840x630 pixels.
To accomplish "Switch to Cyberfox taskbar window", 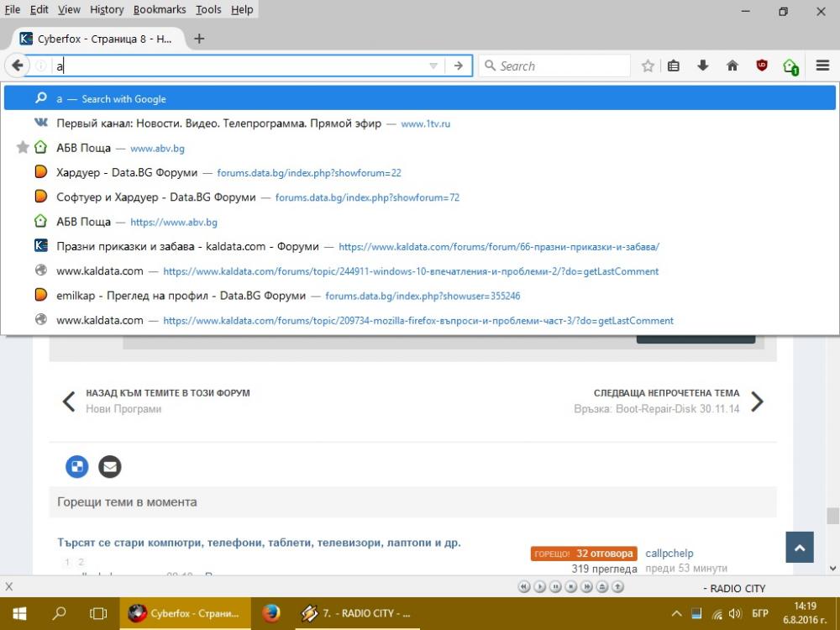I will pyautogui.click(x=185, y=613).
